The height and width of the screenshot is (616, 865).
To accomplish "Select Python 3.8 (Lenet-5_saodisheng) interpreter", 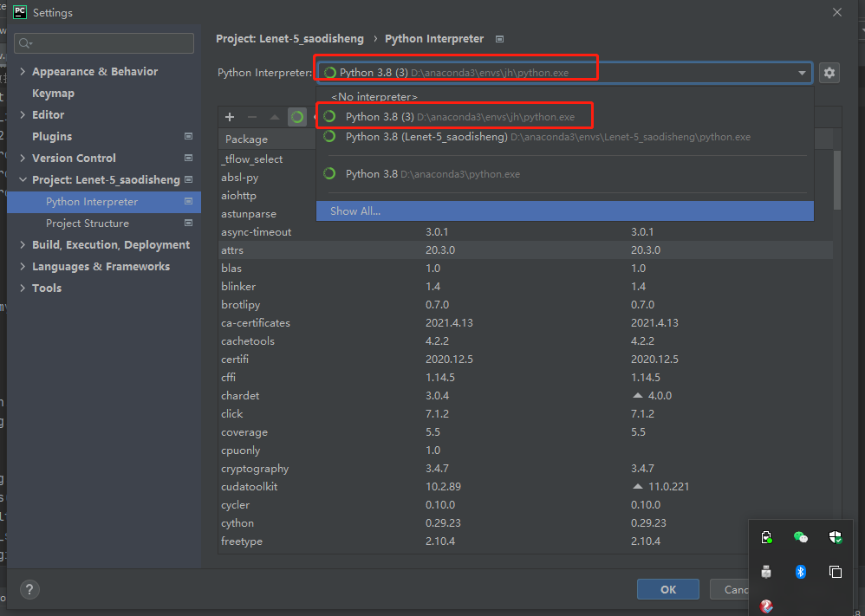I will (565, 137).
